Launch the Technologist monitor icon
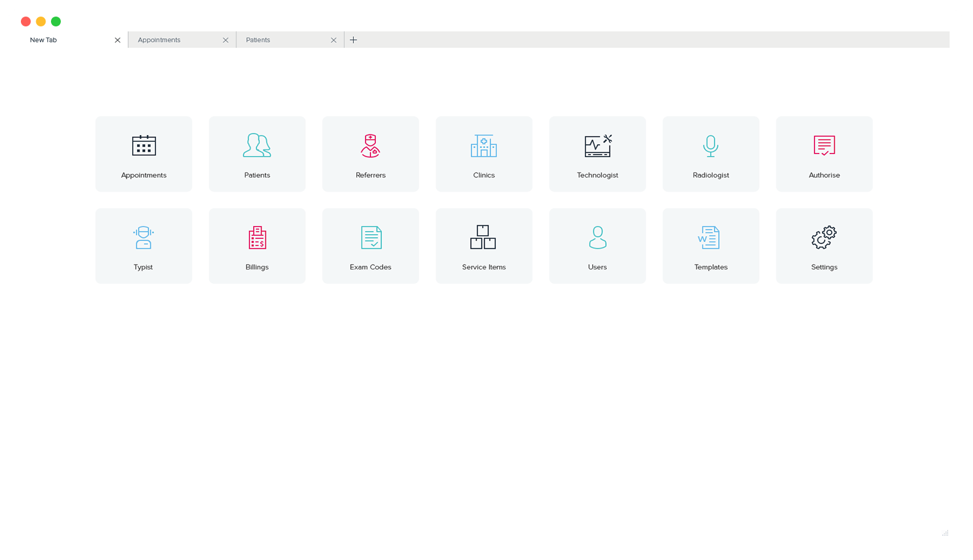 click(598, 146)
